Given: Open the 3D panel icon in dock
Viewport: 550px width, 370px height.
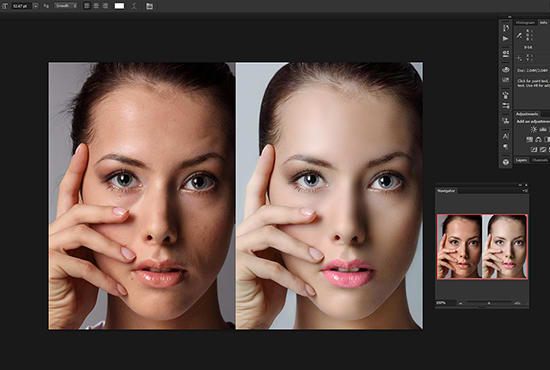Looking at the screenshot, I should 505,70.
